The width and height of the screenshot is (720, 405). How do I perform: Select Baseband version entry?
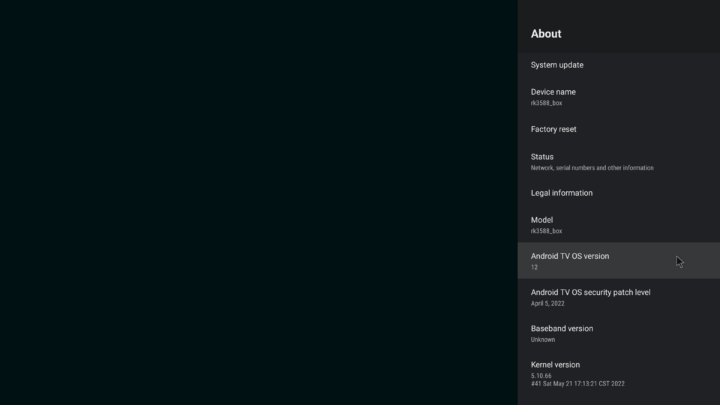(619, 333)
